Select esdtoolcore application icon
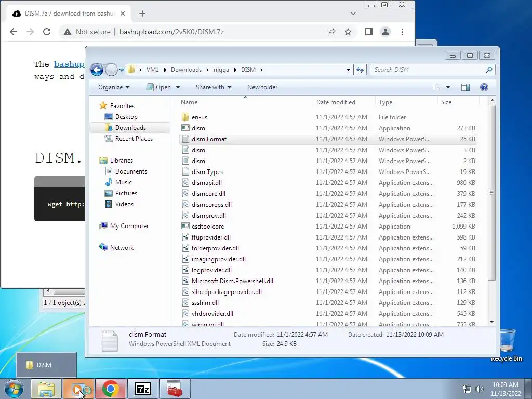This screenshot has width=532, height=399. click(x=185, y=227)
